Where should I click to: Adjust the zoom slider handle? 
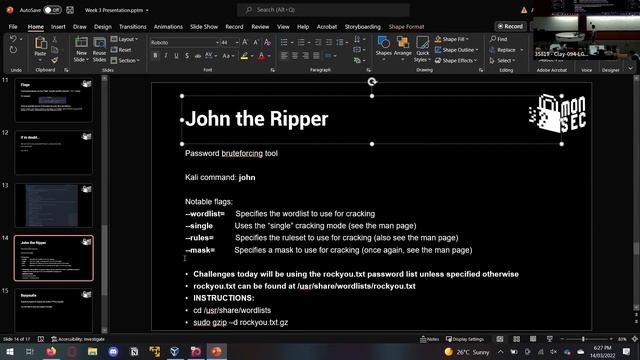pyautogui.click(x=583, y=339)
